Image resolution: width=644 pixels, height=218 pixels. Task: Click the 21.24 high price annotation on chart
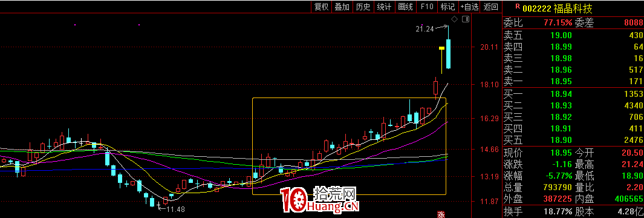coord(424,29)
